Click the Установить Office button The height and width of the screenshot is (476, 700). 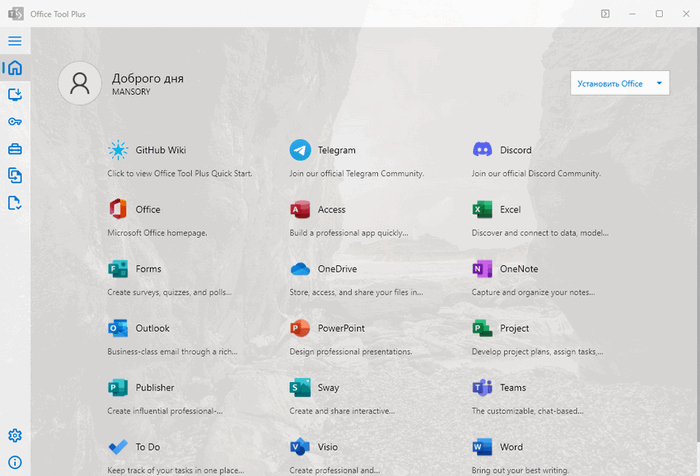pyautogui.click(x=610, y=83)
